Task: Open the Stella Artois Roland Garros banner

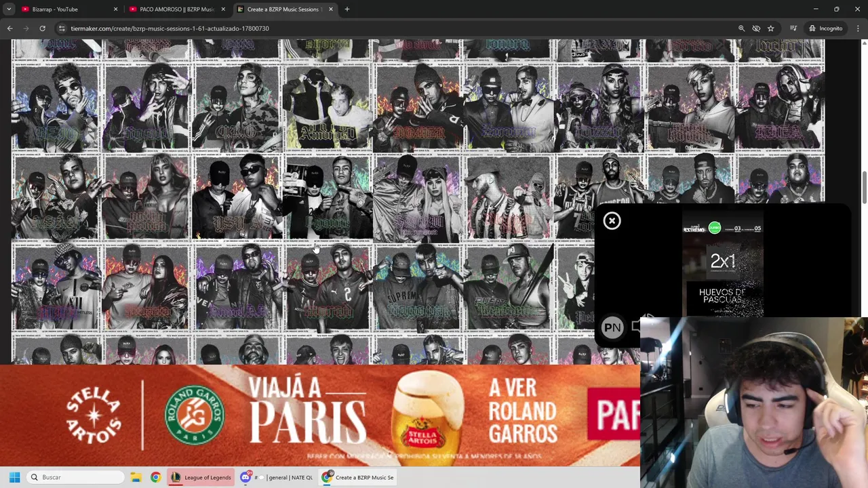Action: pyautogui.click(x=320, y=415)
